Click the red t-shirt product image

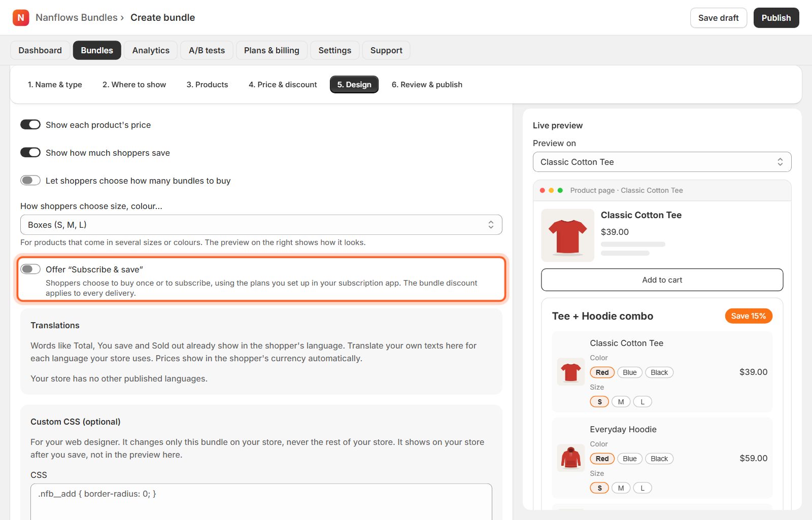pos(567,235)
